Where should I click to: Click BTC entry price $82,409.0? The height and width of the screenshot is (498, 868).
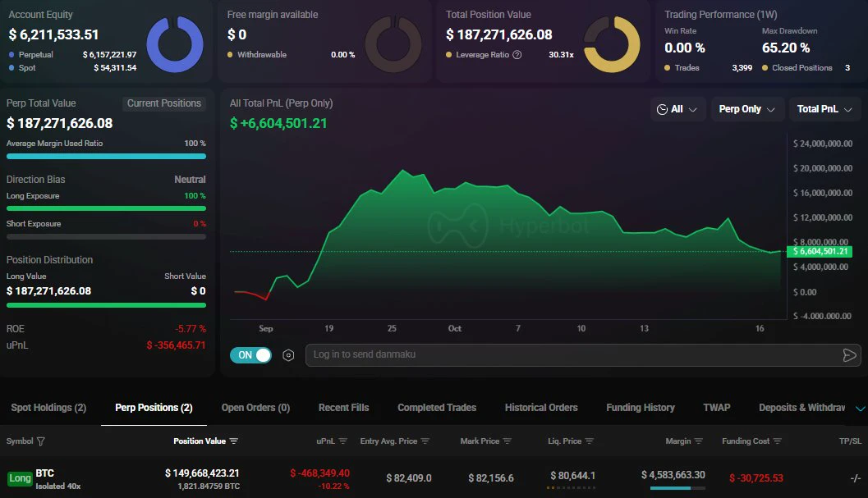(x=408, y=478)
